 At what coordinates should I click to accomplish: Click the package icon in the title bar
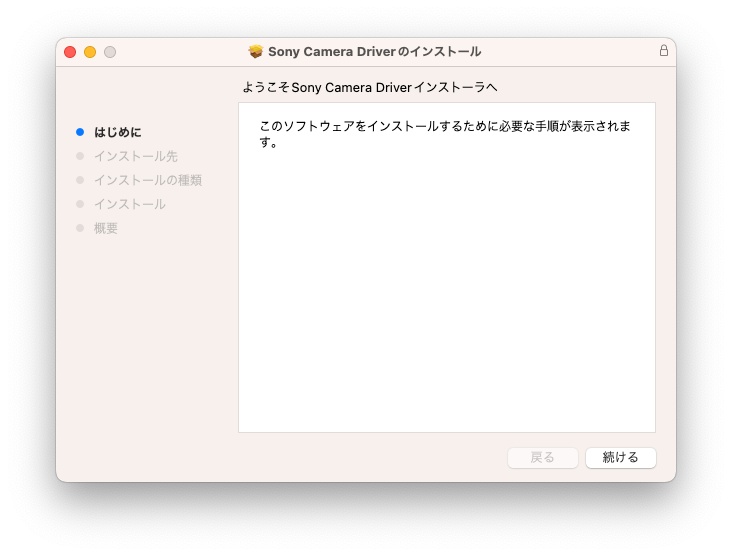point(256,51)
